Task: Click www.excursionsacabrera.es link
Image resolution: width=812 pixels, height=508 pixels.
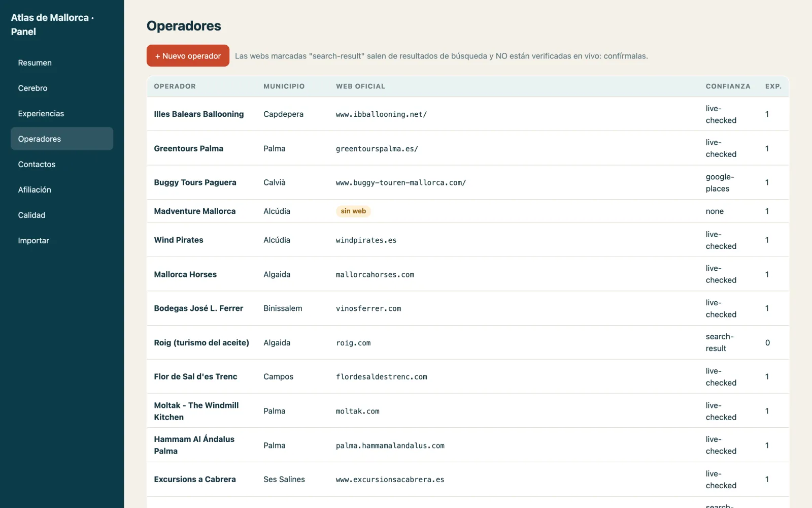Action: tap(390, 480)
